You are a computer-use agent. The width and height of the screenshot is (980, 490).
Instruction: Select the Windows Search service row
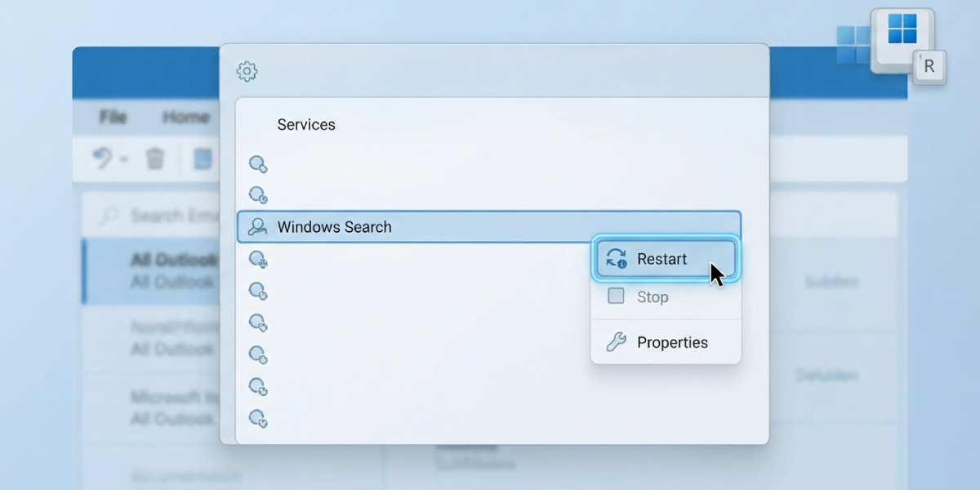click(x=489, y=227)
